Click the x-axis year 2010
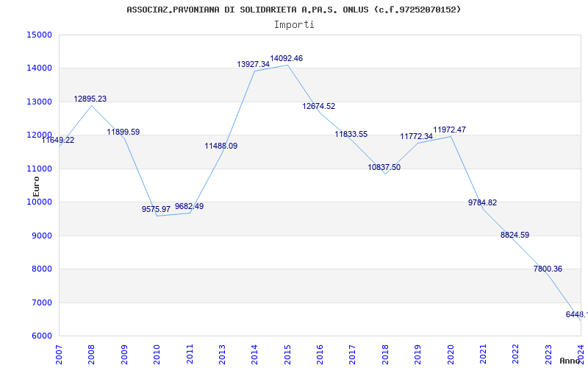The width and height of the screenshot is (588, 368). click(x=157, y=354)
